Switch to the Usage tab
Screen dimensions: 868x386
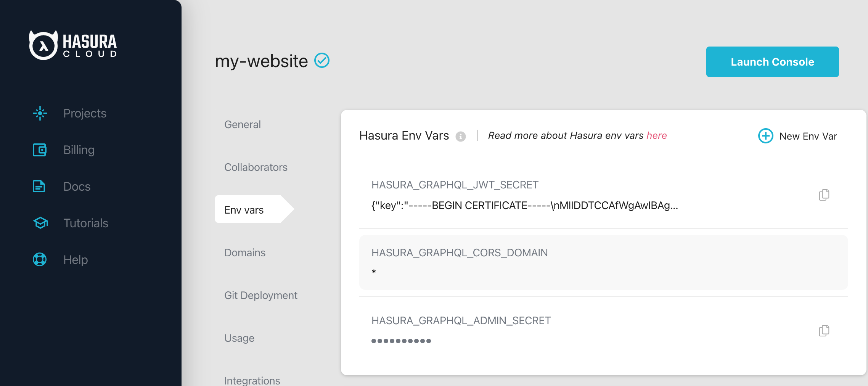pyautogui.click(x=239, y=338)
